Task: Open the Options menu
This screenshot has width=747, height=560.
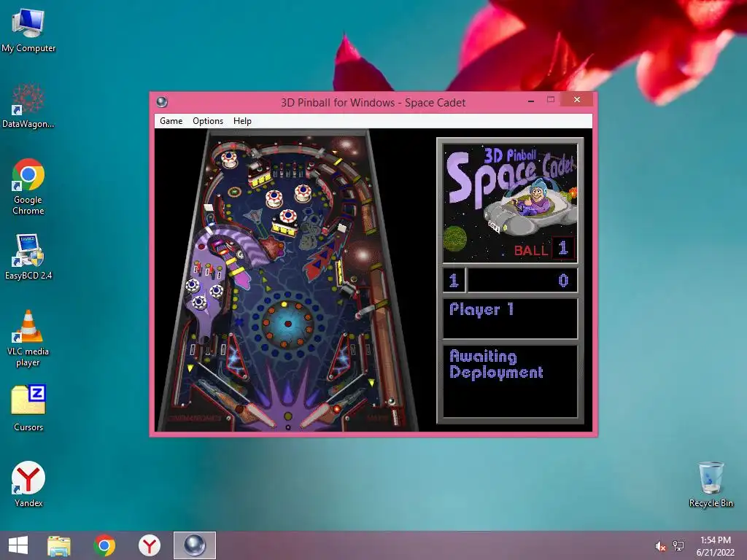Action: (208, 121)
